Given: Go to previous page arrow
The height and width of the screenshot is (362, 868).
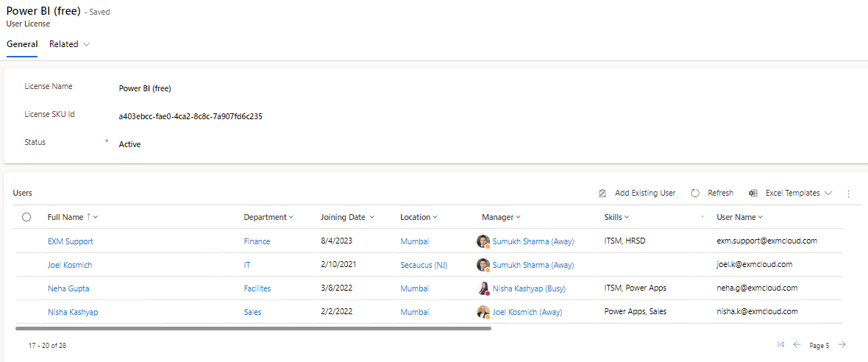Looking at the screenshot, I should point(797,344).
